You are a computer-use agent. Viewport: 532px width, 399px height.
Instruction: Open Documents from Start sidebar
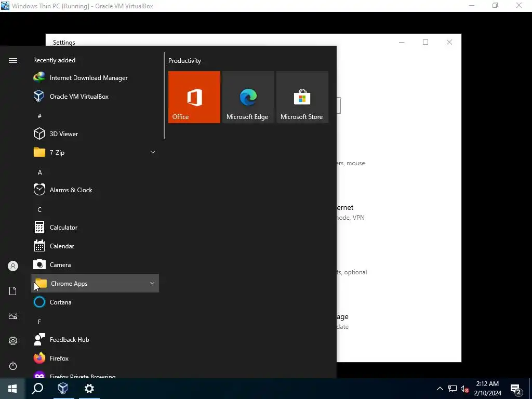(13, 291)
